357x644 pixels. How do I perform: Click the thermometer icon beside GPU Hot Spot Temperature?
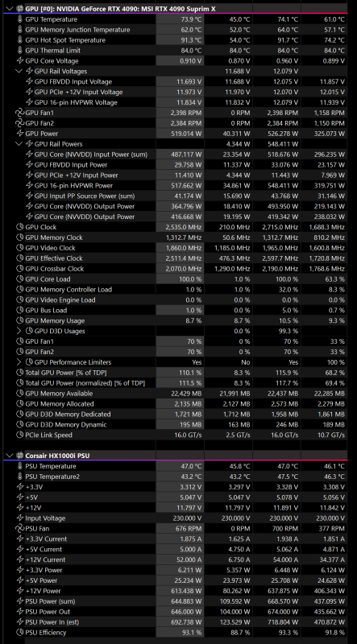(x=20, y=39)
